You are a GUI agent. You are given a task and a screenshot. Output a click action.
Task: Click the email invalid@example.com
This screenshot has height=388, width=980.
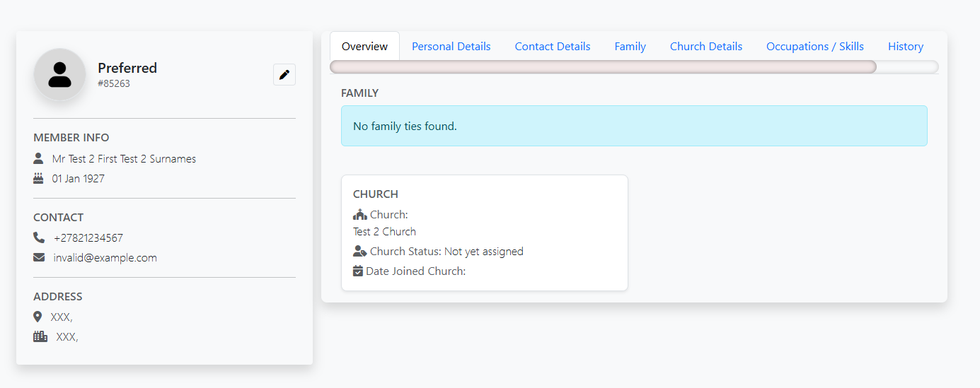tap(105, 258)
